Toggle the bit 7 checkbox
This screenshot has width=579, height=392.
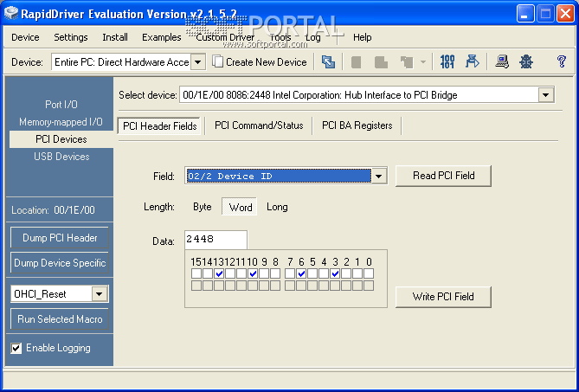point(290,273)
